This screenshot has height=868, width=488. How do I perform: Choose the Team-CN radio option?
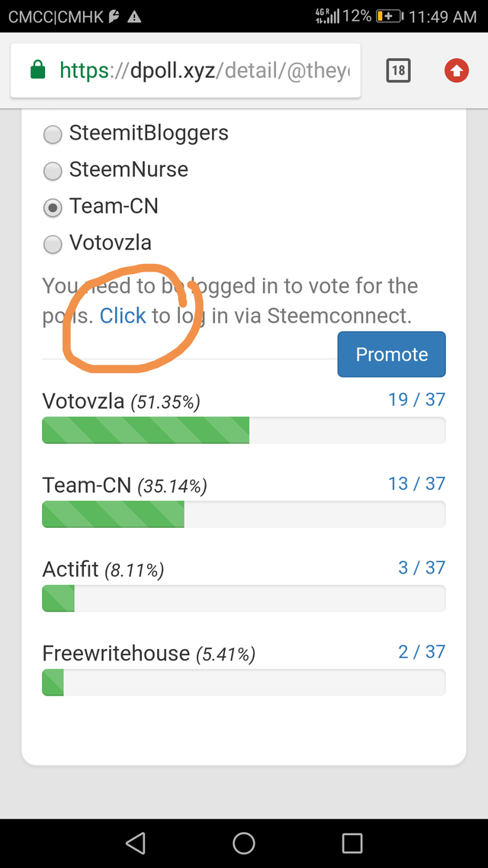[x=53, y=207]
